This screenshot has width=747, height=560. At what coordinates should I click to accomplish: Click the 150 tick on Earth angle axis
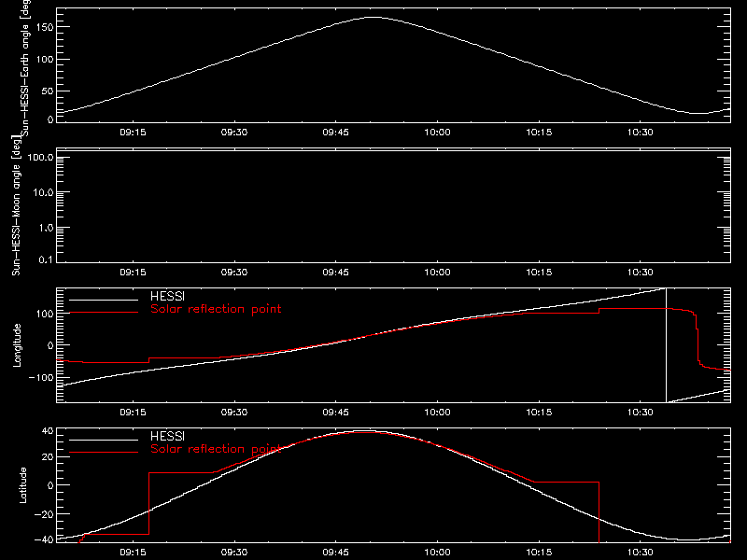[45, 28]
